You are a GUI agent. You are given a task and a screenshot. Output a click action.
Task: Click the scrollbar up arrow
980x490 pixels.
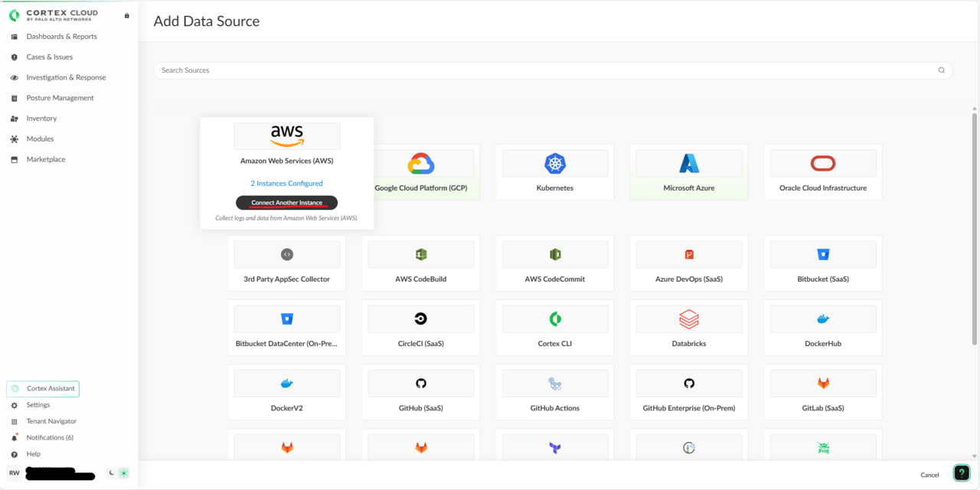pyautogui.click(x=975, y=109)
